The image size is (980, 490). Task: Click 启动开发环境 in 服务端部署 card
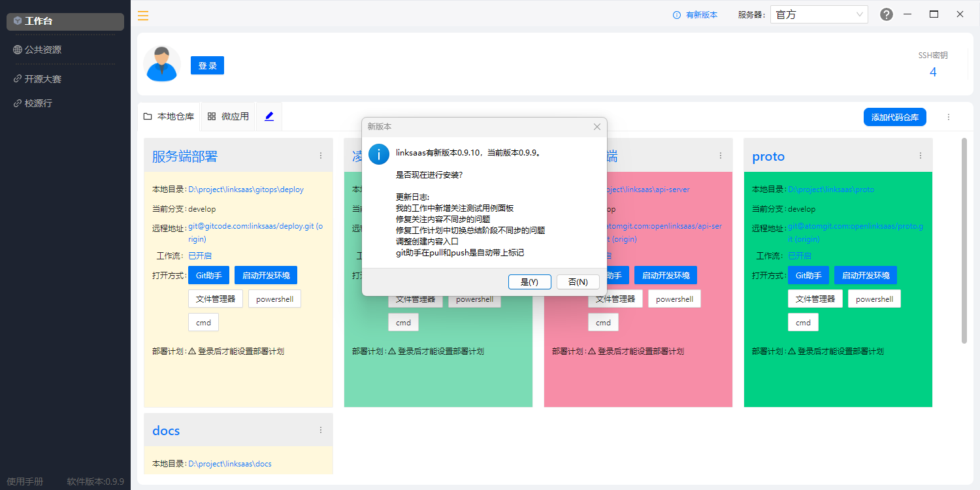(x=266, y=275)
